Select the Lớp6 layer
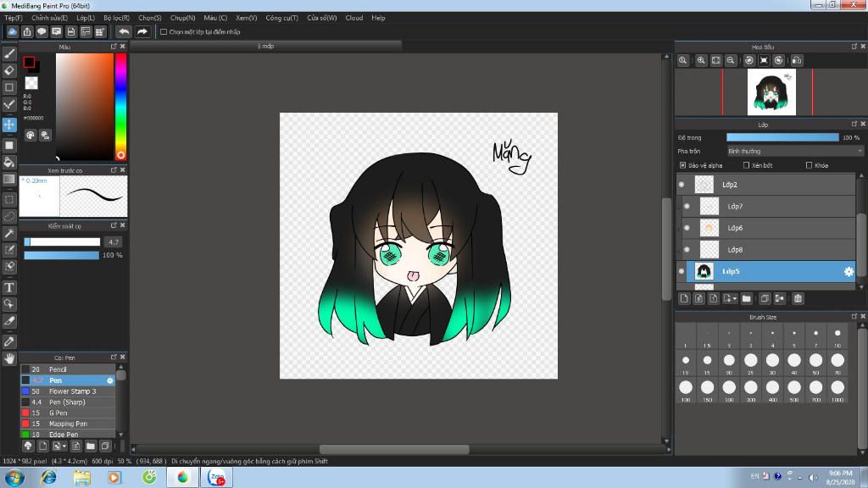 (768, 228)
